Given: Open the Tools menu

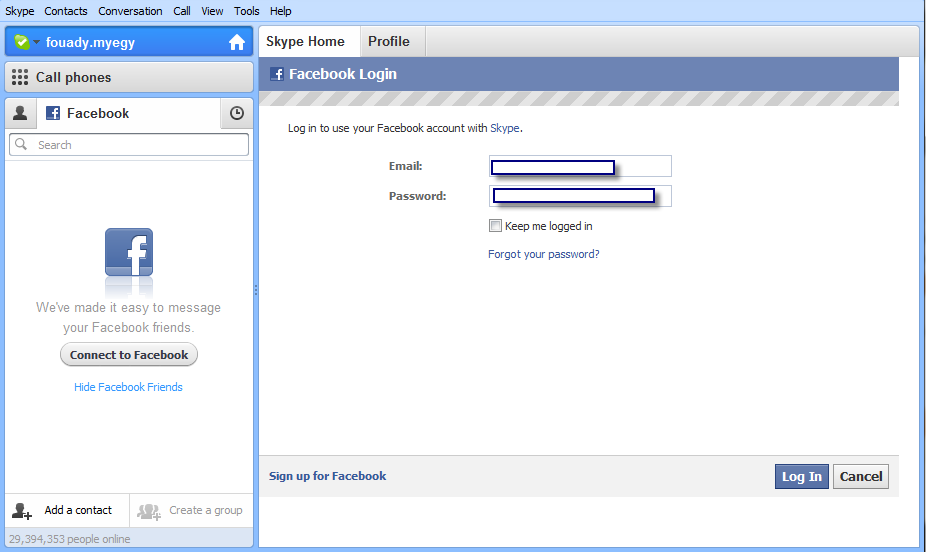Looking at the screenshot, I should click(x=246, y=11).
